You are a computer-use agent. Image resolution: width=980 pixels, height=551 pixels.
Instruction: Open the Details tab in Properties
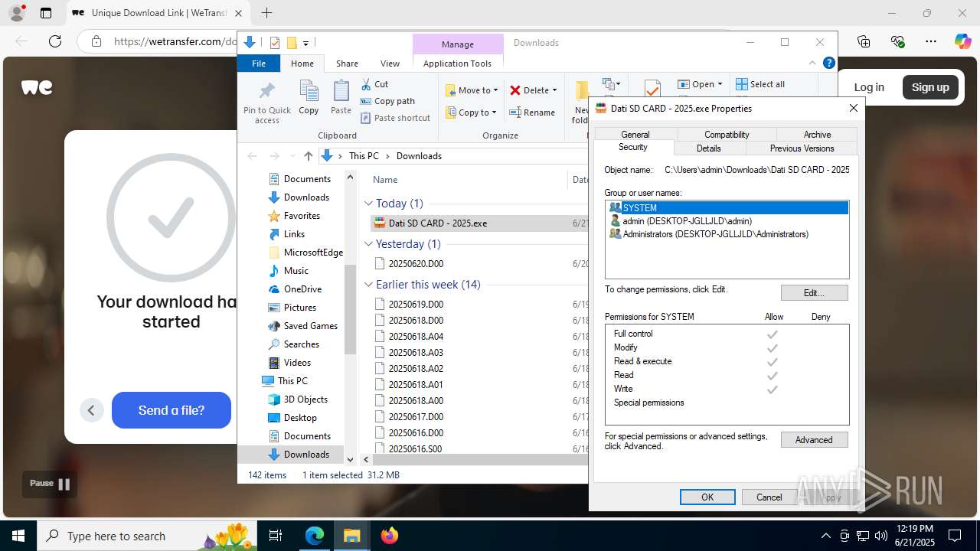pyautogui.click(x=708, y=148)
